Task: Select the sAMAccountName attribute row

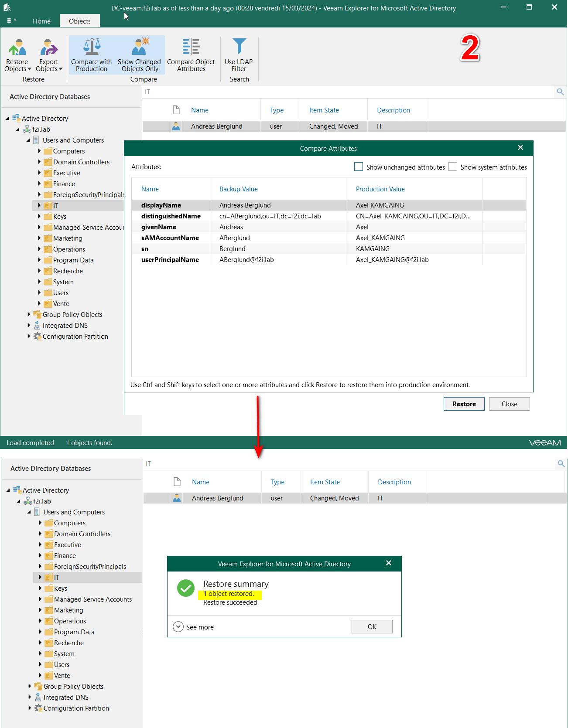Action: [329, 238]
